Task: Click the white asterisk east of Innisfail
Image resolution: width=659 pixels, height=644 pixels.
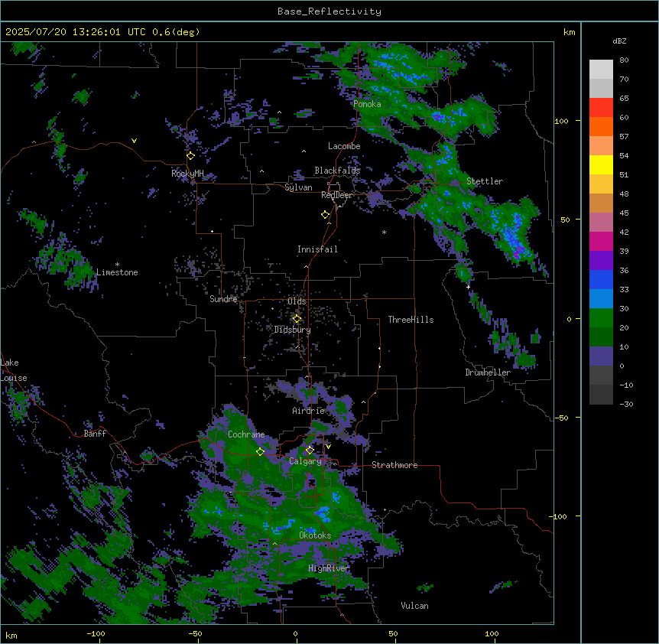Action: [384, 232]
